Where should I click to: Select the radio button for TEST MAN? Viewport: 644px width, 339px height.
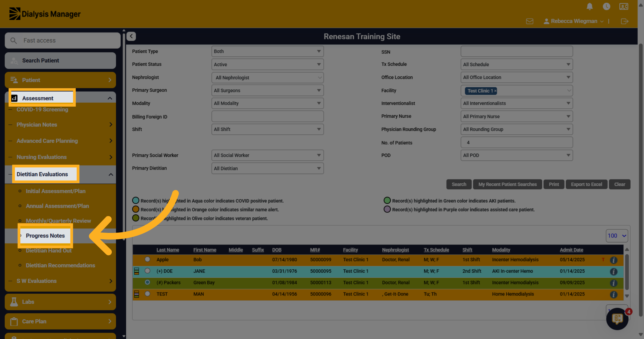147,294
